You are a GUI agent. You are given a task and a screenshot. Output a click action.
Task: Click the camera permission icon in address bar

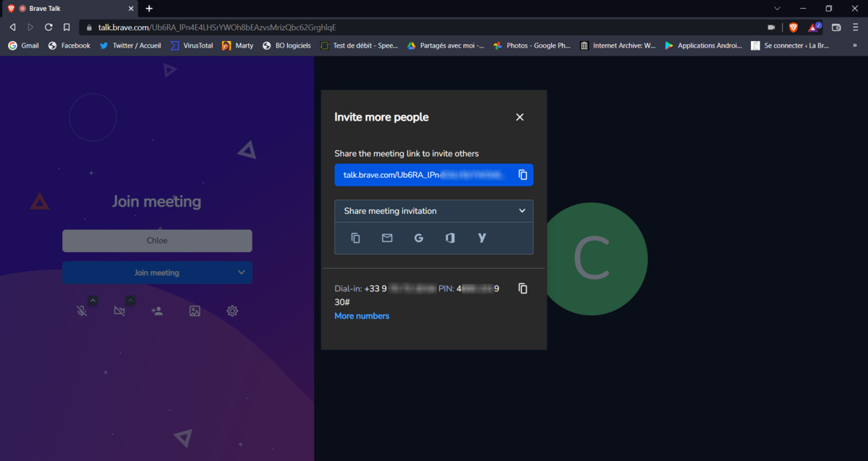(x=772, y=27)
